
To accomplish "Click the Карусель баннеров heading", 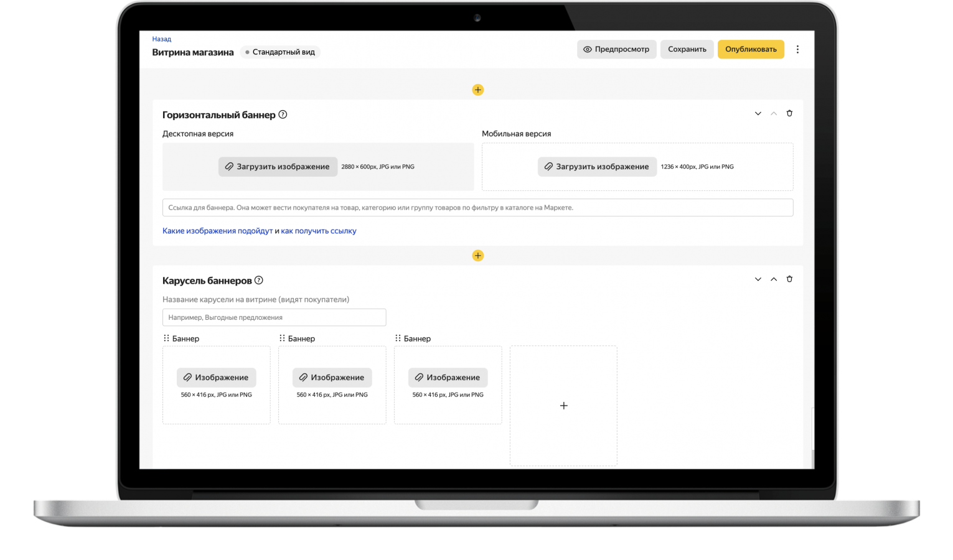I will click(x=207, y=281).
